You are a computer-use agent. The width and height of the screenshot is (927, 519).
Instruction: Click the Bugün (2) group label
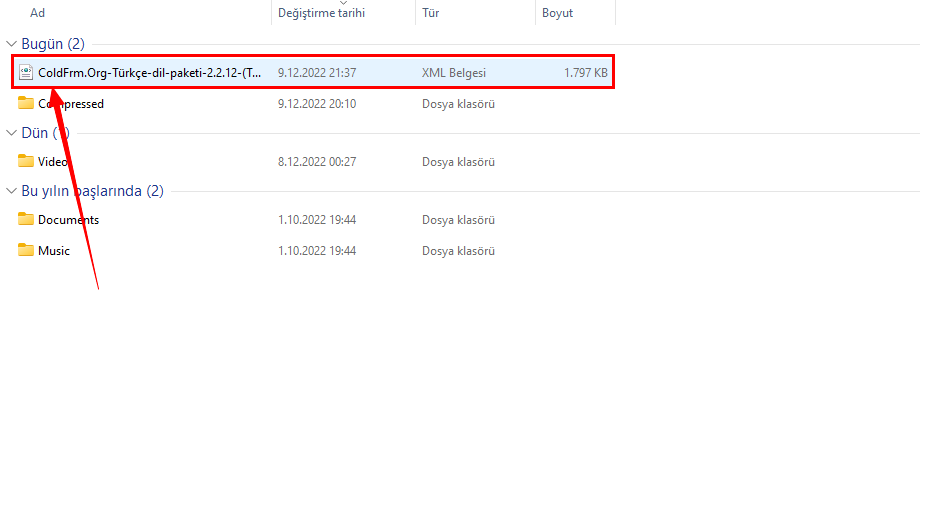(x=53, y=44)
